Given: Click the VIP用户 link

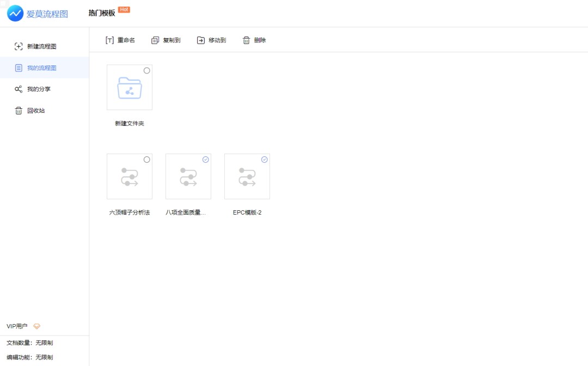Looking at the screenshot, I should (17, 326).
